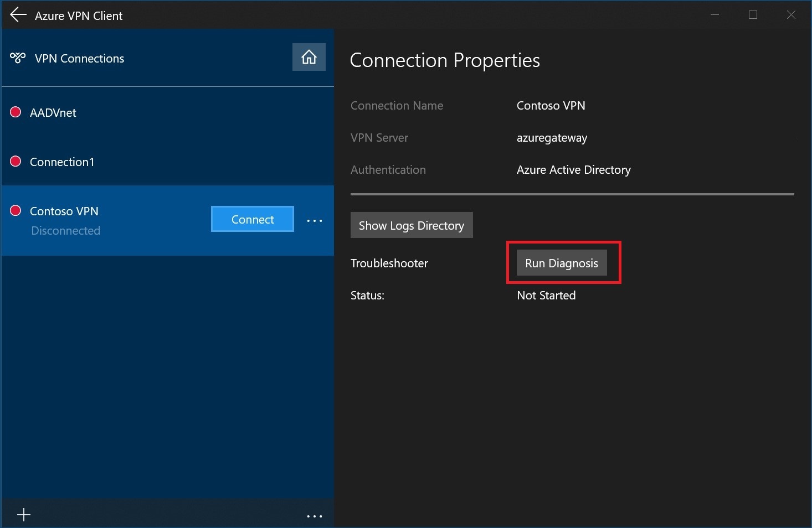The height and width of the screenshot is (528, 812).
Task: Open the bottom-left more options ellipsis
Action: point(314,516)
